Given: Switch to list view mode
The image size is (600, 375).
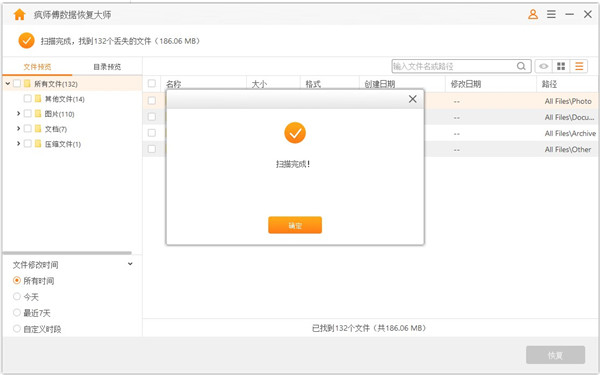Looking at the screenshot, I should 579,66.
